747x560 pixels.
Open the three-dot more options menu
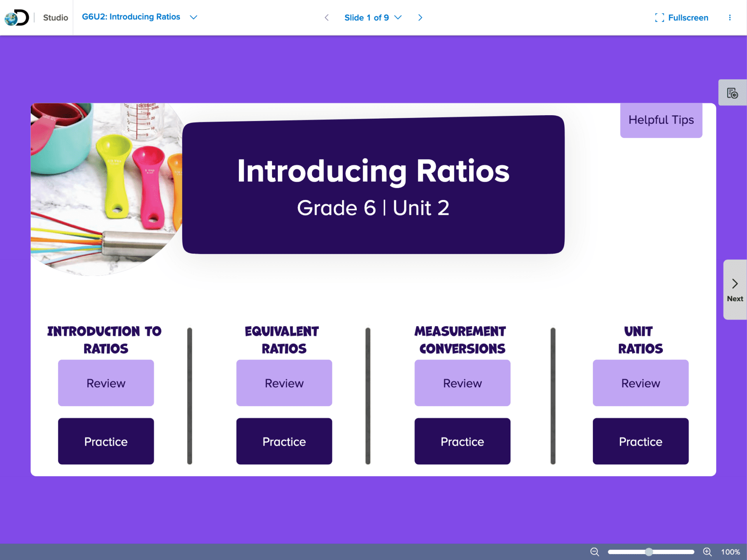pos(729,18)
